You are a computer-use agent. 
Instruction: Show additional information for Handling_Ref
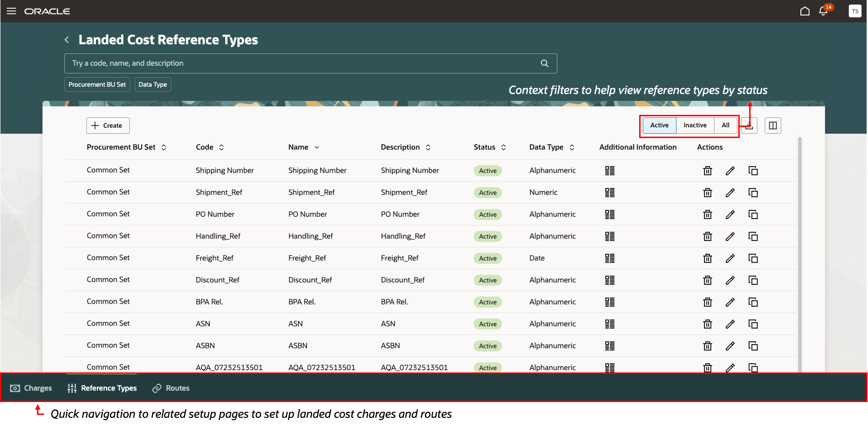coord(610,236)
